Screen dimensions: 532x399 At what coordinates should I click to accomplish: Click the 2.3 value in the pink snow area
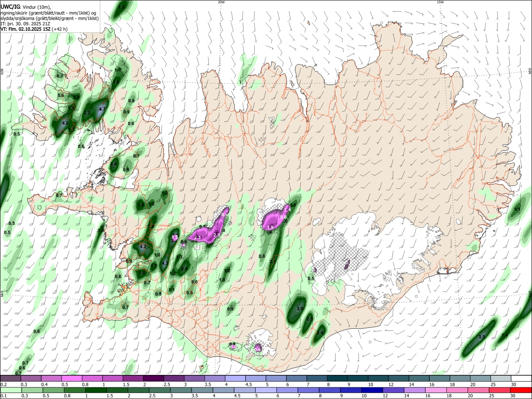pos(197,237)
